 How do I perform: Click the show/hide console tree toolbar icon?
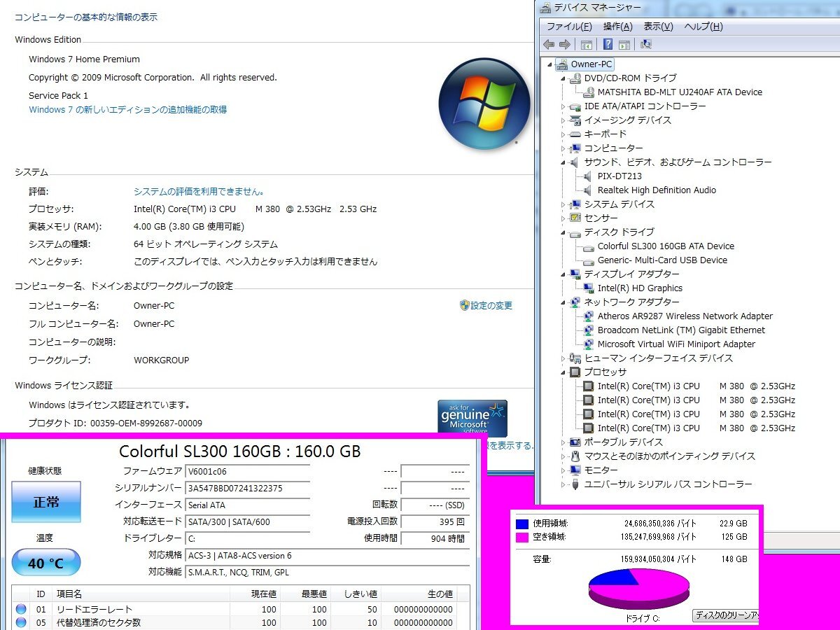pos(587,44)
